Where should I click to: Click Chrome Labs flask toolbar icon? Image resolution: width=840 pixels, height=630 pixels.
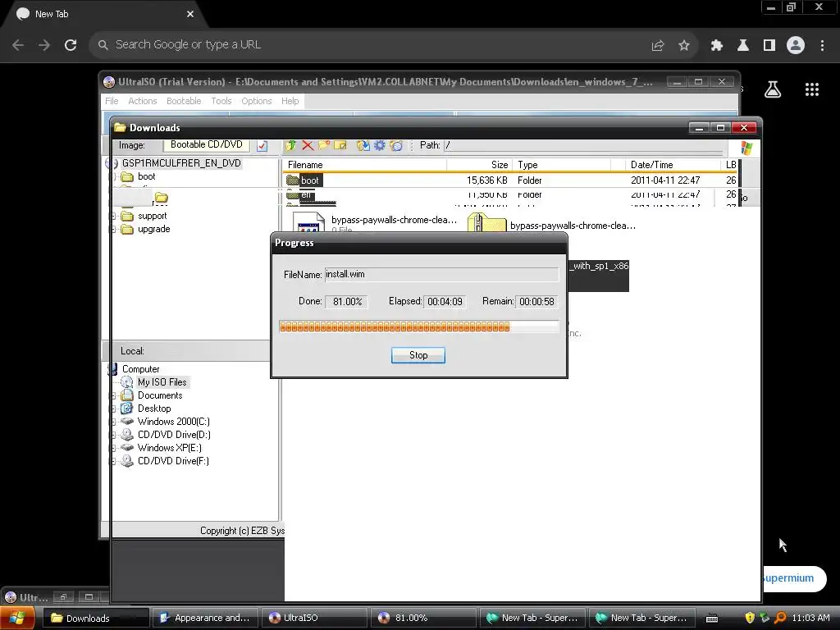[x=743, y=45]
